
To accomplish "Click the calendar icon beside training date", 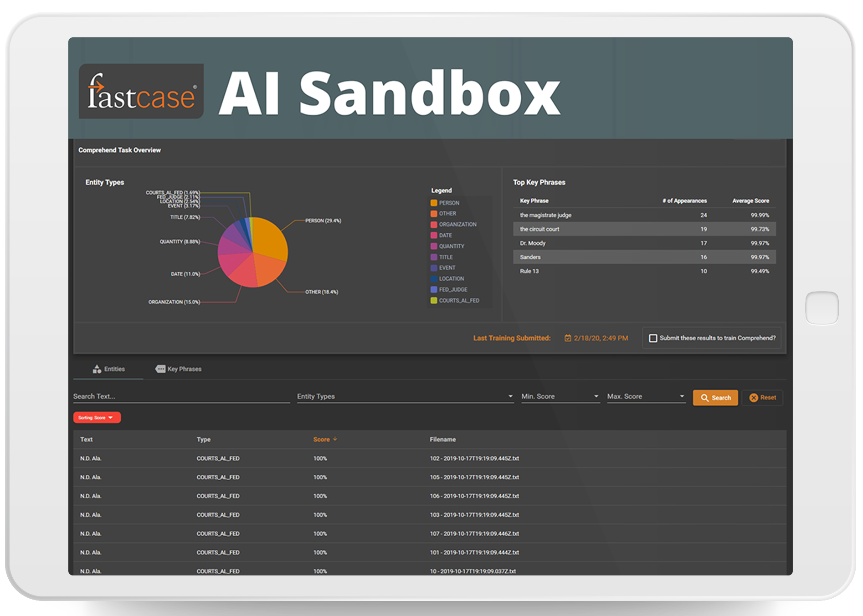I will [x=568, y=338].
